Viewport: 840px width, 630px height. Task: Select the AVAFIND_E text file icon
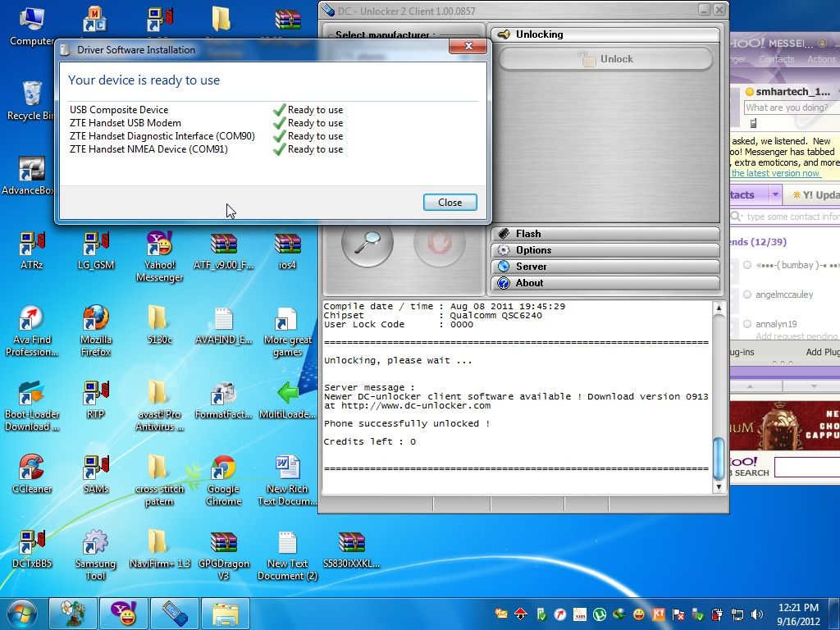(223, 325)
